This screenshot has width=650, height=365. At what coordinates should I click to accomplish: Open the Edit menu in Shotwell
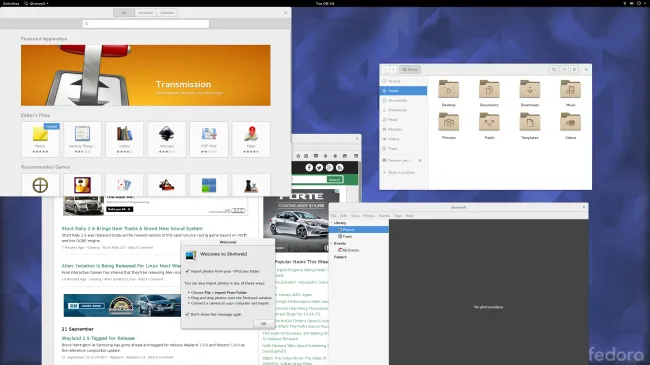(343, 216)
